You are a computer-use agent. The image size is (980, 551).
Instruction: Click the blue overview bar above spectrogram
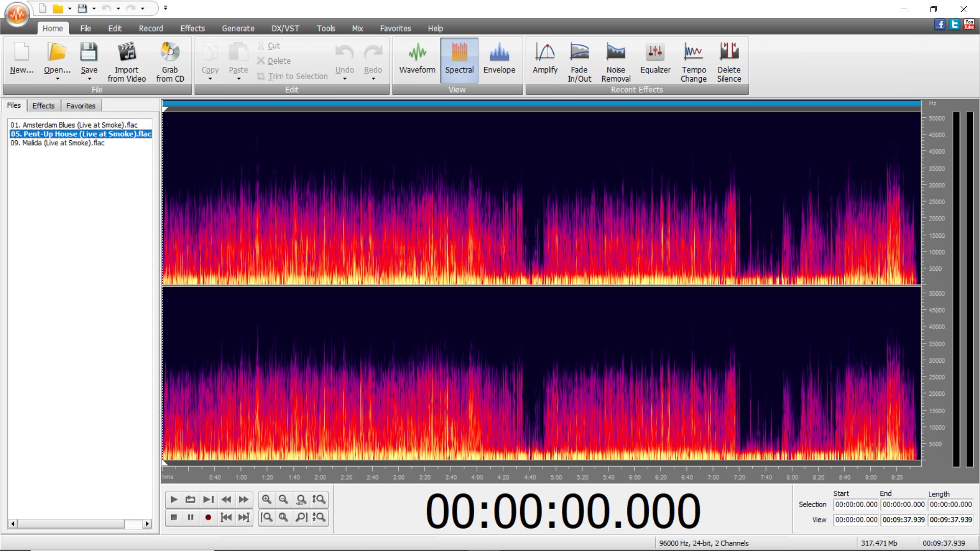coord(541,104)
